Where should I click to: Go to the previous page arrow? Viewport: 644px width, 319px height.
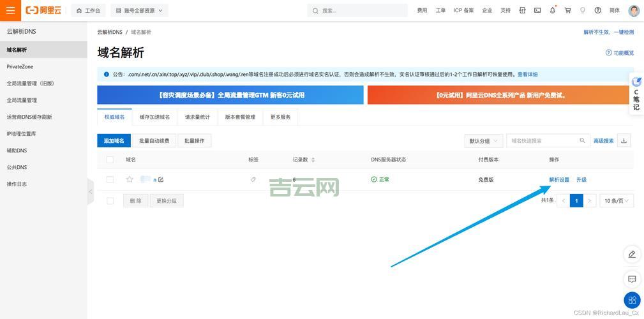[563, 201]
